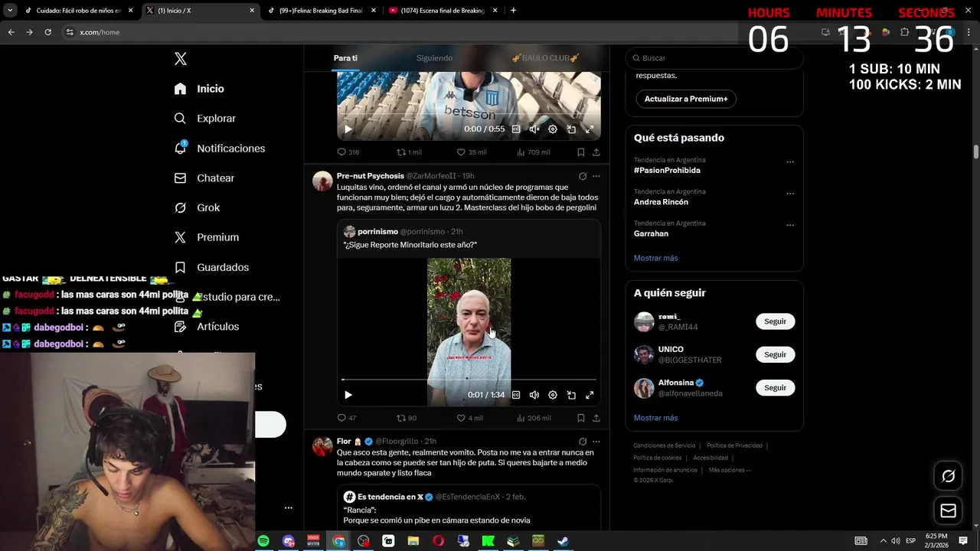Share the post with 709 mil views

coord(596,152)
